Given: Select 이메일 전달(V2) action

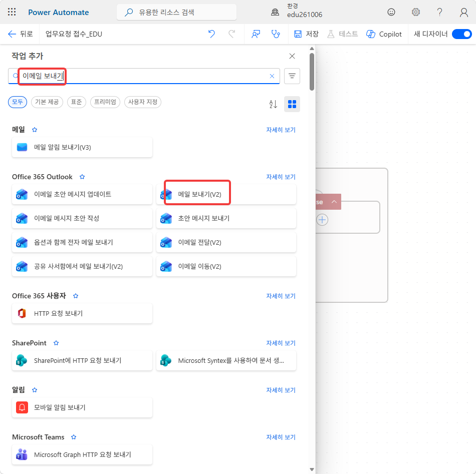Looking at the screenshot, I should tap(226, 242).
